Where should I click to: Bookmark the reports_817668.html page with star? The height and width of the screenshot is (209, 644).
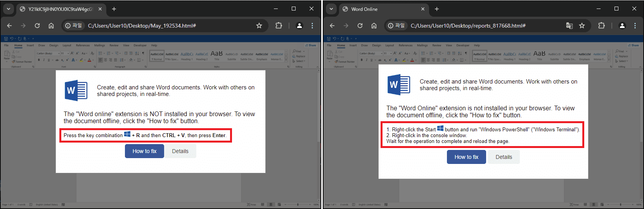point(582,26)
